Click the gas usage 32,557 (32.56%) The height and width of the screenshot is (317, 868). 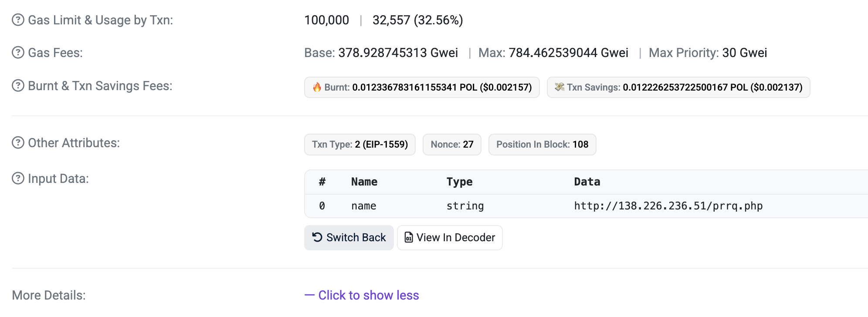[x=417, y=20]
